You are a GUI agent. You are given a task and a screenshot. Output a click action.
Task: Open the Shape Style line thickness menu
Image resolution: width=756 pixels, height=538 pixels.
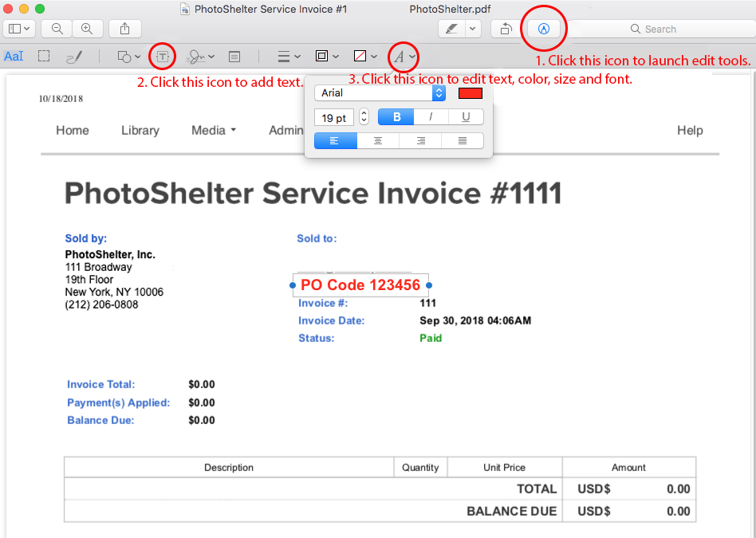[x=289, y=57]
